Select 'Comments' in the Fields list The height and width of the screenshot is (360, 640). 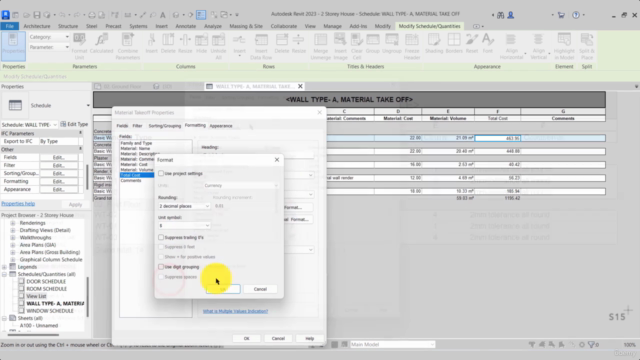click(131, 180)
